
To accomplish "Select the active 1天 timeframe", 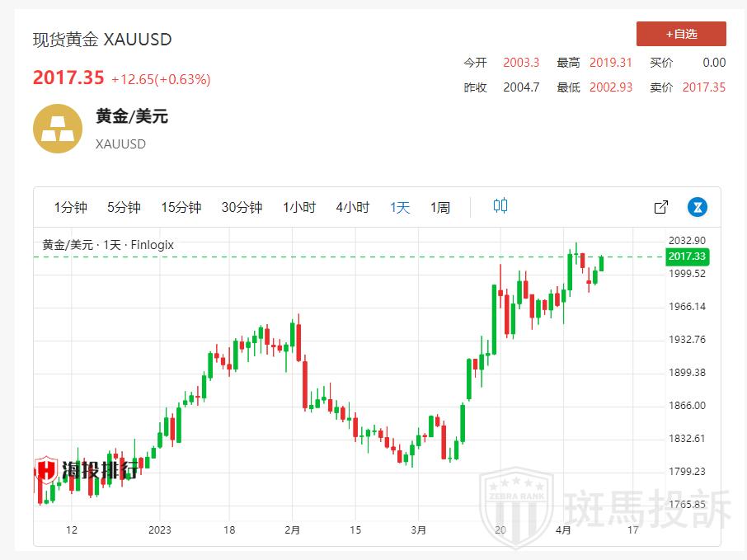I will (400, 207).
